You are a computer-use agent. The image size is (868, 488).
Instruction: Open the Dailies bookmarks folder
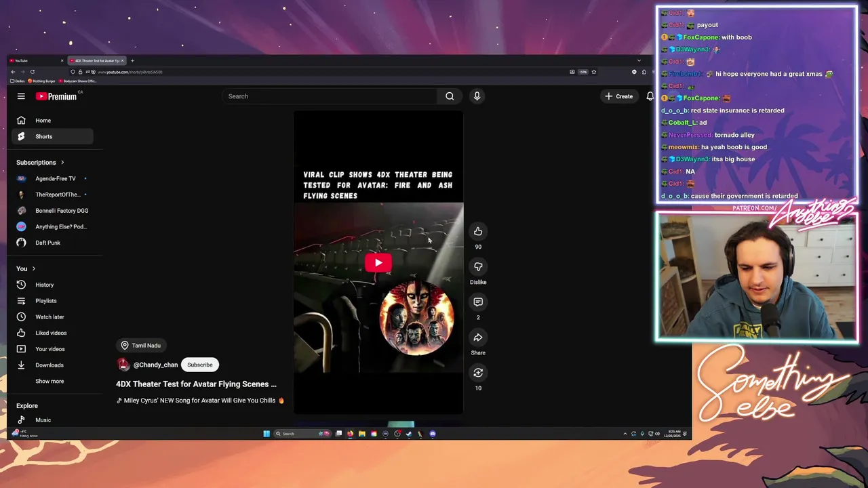coord(17,81)
